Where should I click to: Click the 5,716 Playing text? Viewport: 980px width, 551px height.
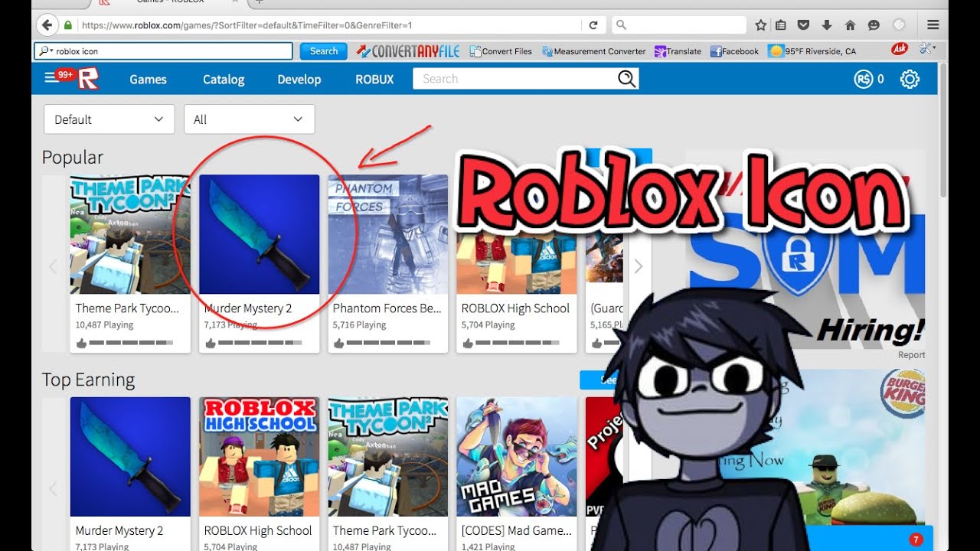[x=360, y=325]
